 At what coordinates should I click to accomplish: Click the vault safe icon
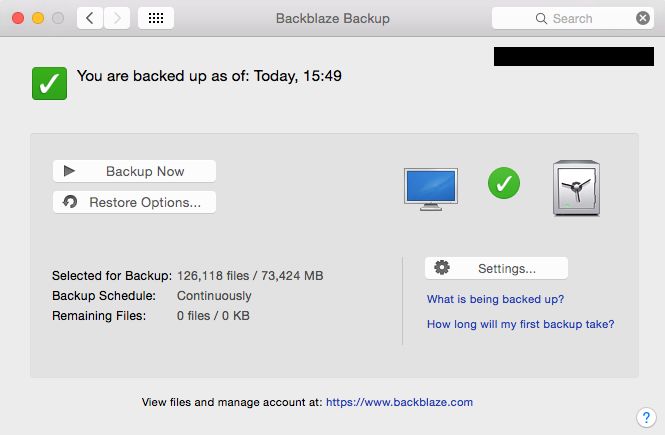(575, 187)
